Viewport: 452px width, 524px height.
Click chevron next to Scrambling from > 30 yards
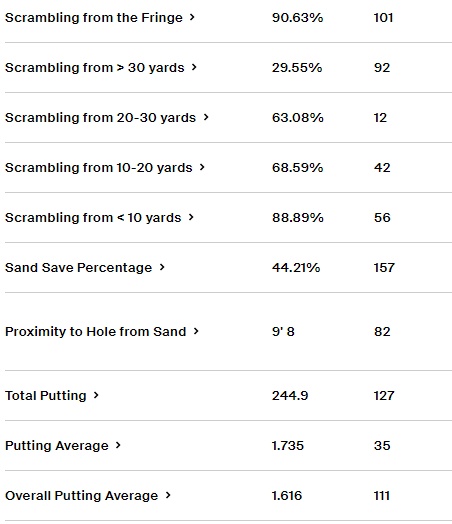(194, 67)
